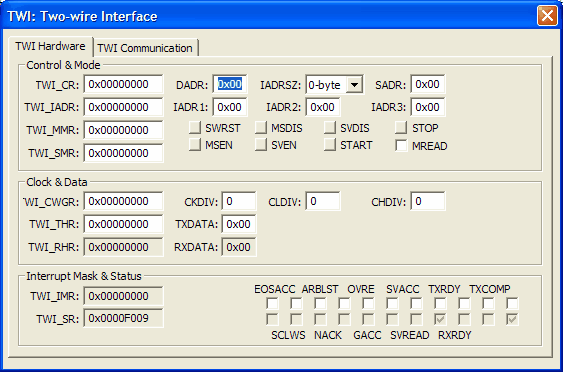Close the TWI Two-wire Interface dialog
The height and width of the screenshot is (372, 563).
[x=547, y=16]
